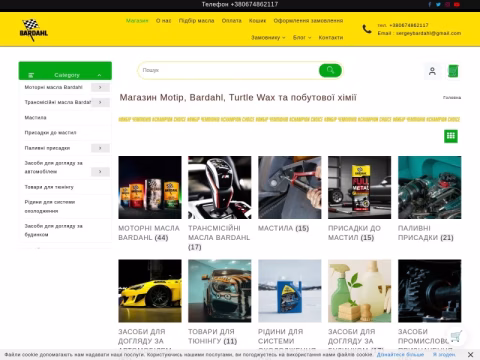The width and height of the screenshot is (480, 360).
Task: Open home care spray bottle thumbnail
Action: (359, 291)
